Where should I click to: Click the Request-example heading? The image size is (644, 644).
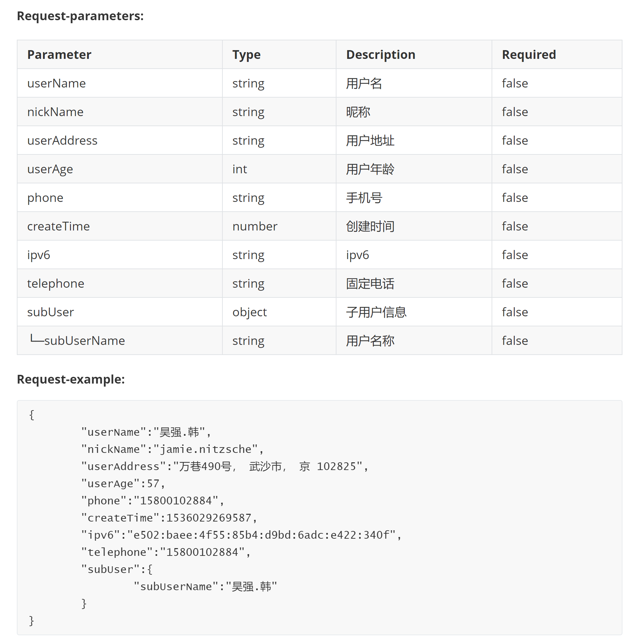pos(71,379)
